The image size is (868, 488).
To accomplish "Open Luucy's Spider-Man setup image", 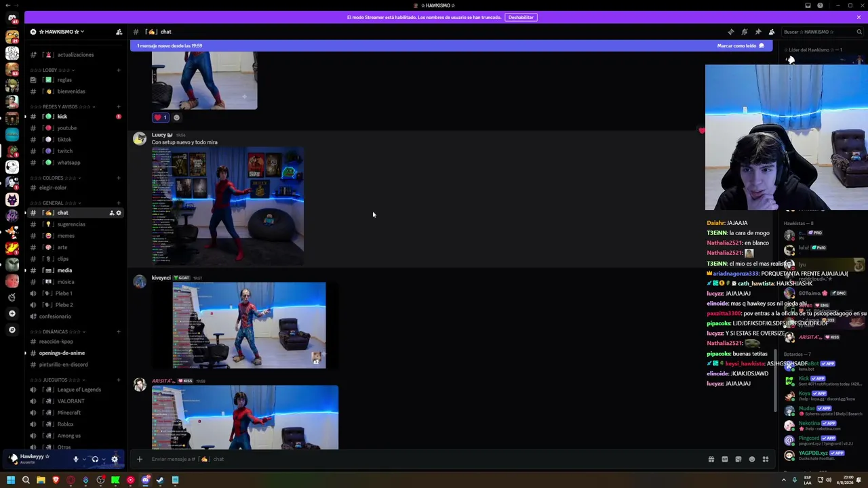I will coord(228,206).
